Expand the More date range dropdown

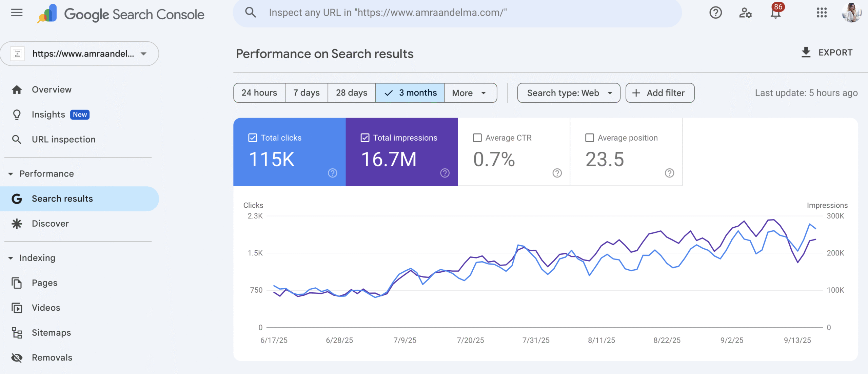(x=470, y=93)
